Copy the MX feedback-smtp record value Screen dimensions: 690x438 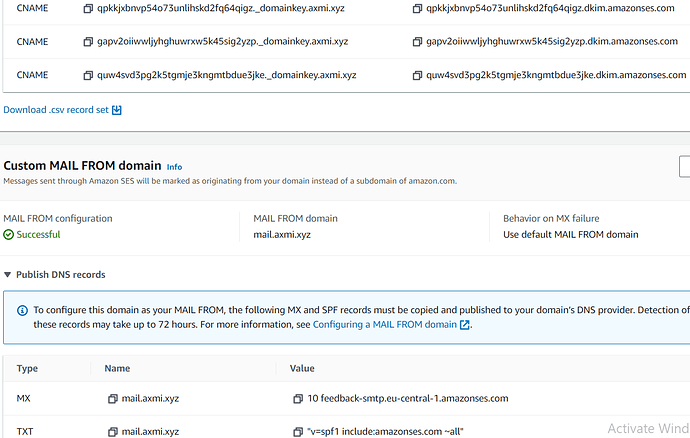tap(299, 399)
